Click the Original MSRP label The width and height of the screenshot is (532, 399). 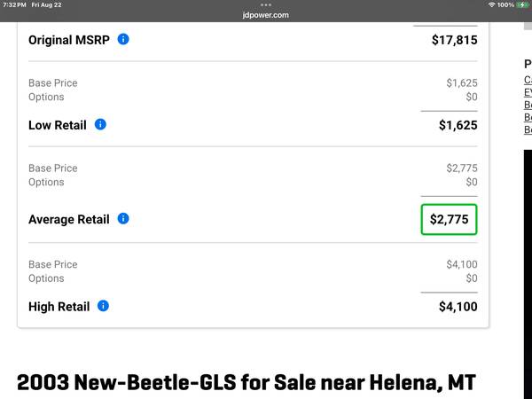pyautogui.click(x=69, y=40)
